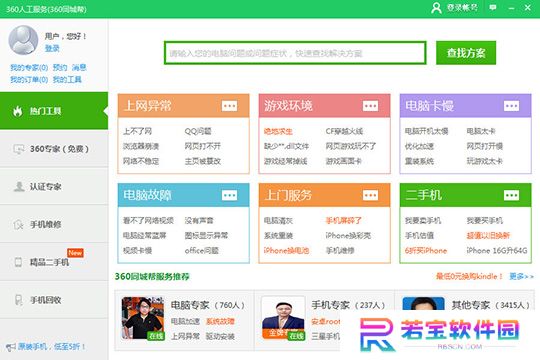Click the login account person icon
Screen dimensions: 540x360
pyautogui.click(x=436, y=8)
